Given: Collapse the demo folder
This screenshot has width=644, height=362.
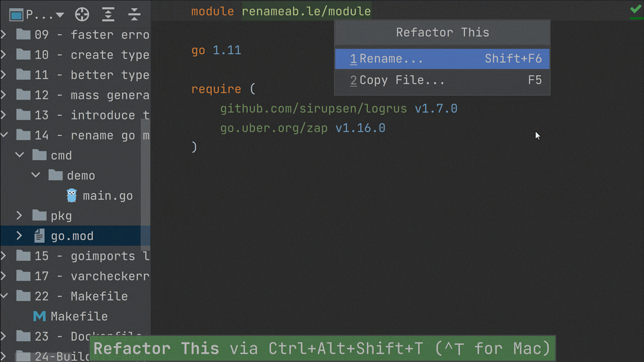Looking at the screenshot, I should click(36, 175).
